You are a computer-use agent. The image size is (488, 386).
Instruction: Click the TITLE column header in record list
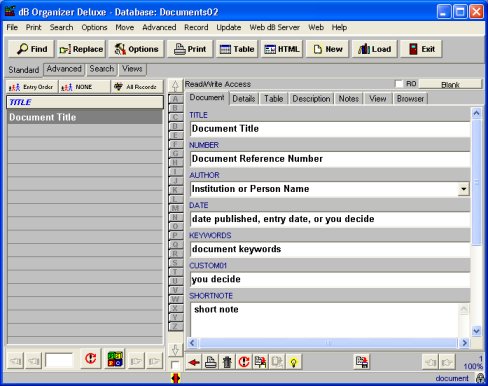point(85,102)
